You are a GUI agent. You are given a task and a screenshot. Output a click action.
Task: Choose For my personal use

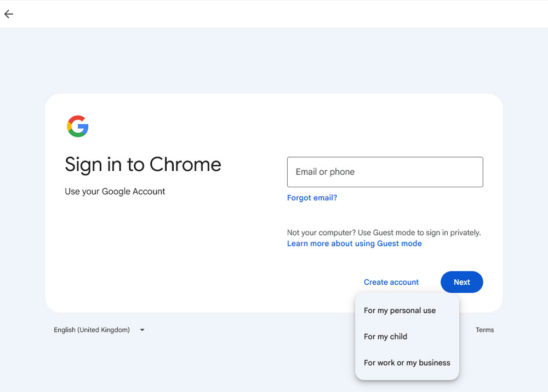407,310
